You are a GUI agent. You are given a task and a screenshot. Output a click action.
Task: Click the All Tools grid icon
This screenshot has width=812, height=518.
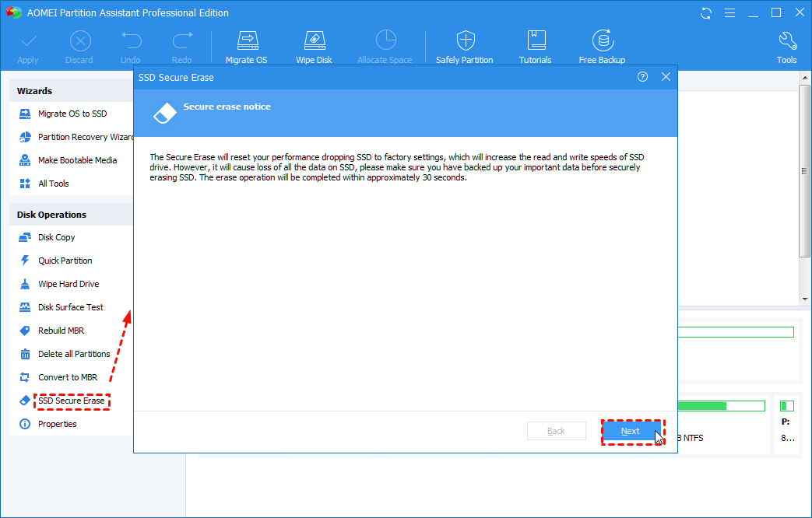click(x=25, y=184)
